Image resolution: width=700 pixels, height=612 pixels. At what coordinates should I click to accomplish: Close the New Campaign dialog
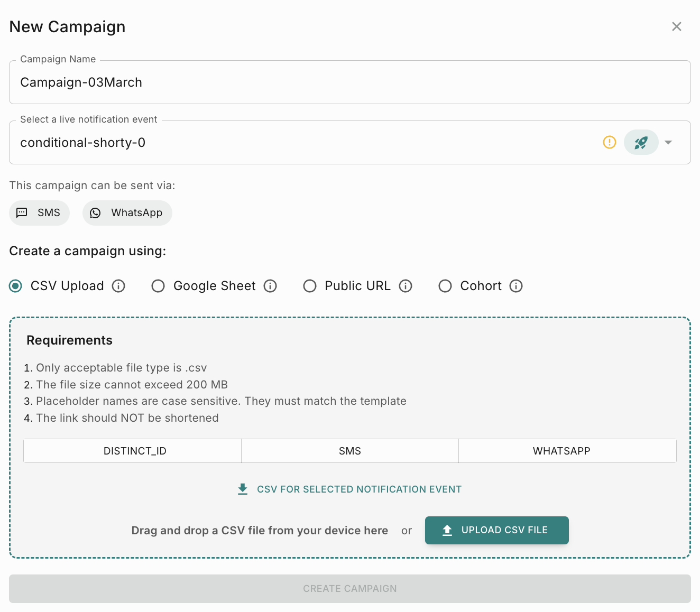[677, 26]
